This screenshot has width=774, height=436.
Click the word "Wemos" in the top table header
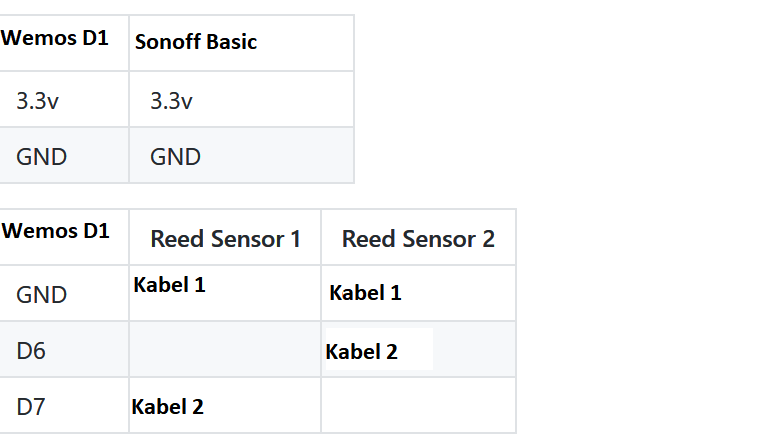coord(36,39)
